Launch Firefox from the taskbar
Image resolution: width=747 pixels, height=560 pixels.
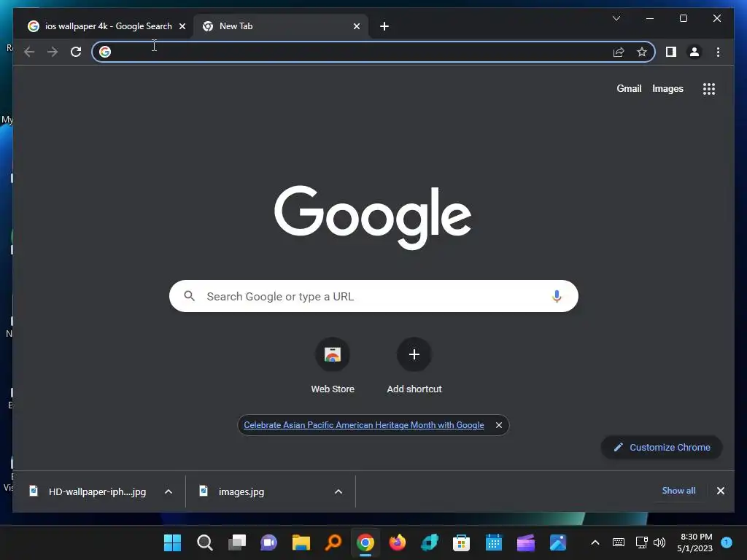click(398, 542)
